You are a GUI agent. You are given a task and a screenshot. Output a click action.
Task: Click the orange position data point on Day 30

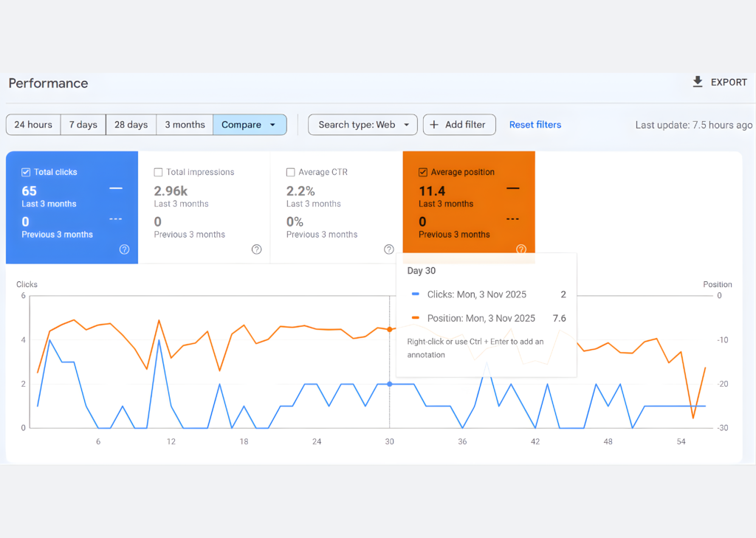tap(390, 329)
